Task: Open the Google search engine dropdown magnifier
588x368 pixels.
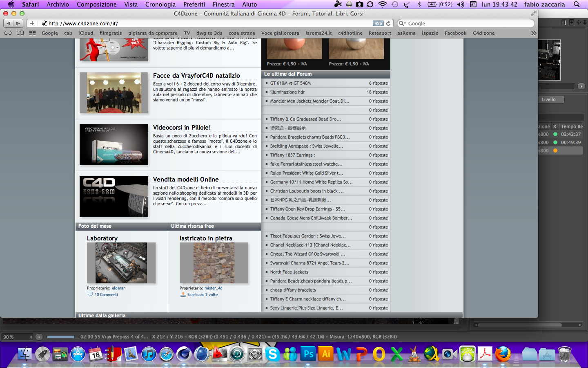Action: click(402, 23)
